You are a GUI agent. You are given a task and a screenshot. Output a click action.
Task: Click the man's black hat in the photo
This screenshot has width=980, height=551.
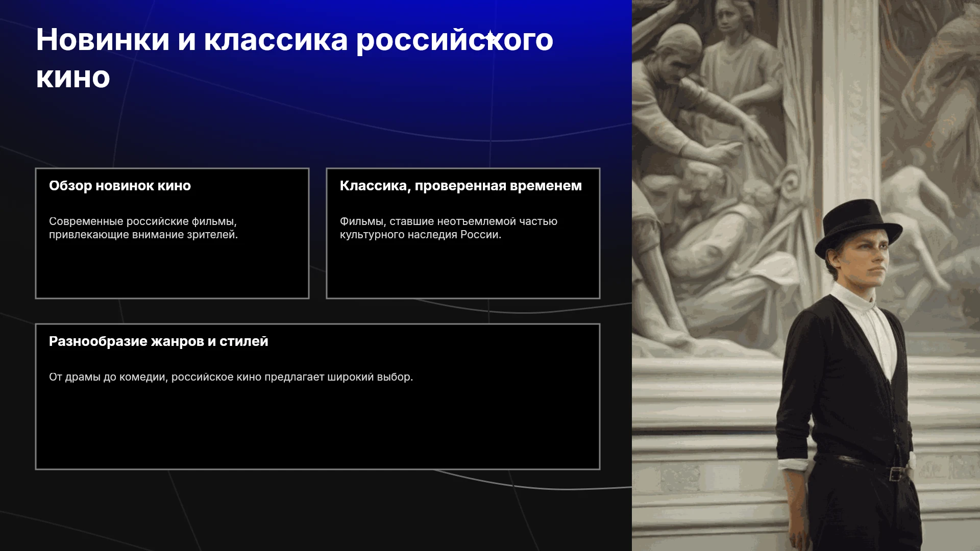(x=857, y=226)
